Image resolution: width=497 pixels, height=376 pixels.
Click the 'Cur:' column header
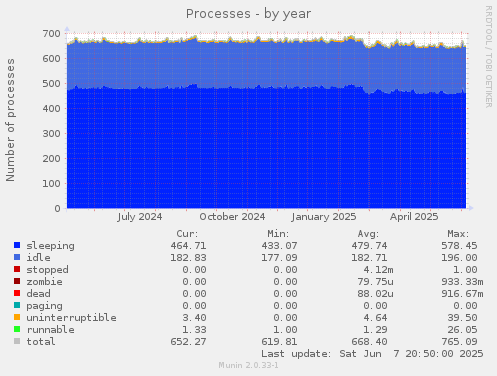[187, 234]
